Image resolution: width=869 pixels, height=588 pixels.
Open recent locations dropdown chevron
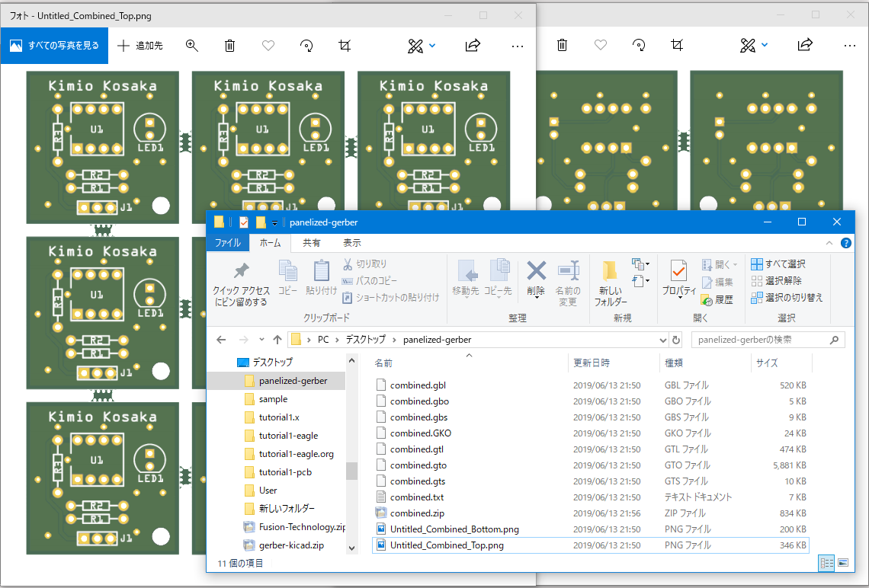[261, 340]
